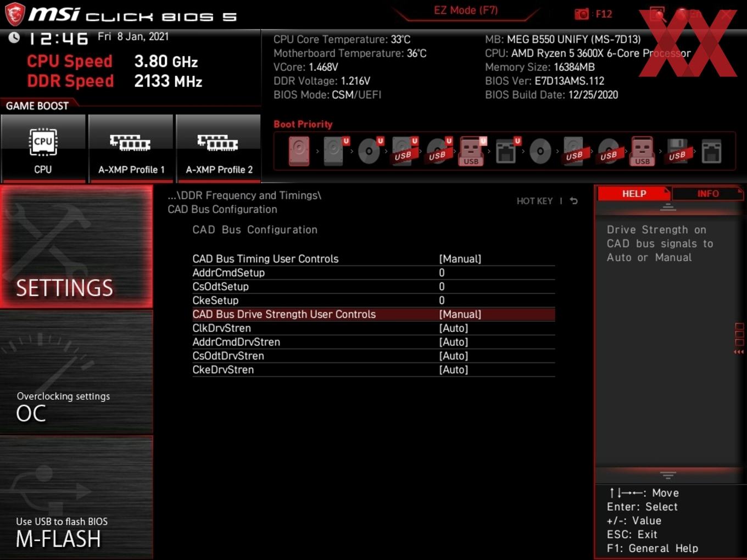The image size is (747, 560).
Task: Select the highlighted UEFI USB key boot icon
Action: [472, 151]
